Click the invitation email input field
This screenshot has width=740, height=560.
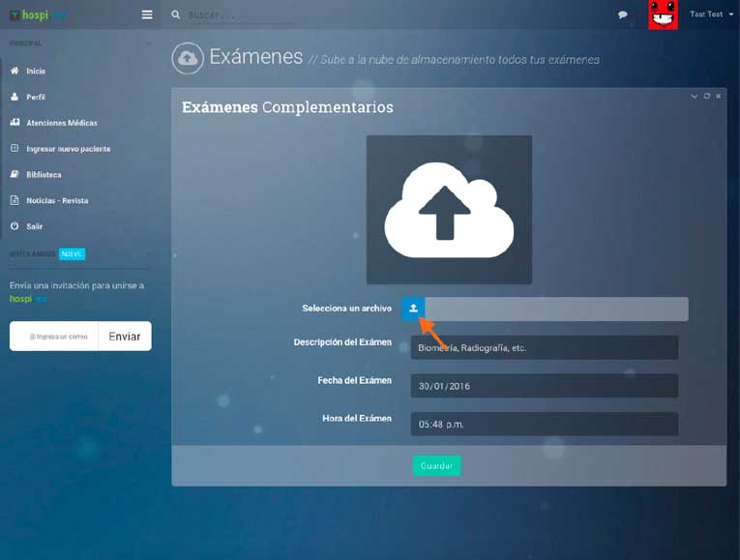pos(55,337)
